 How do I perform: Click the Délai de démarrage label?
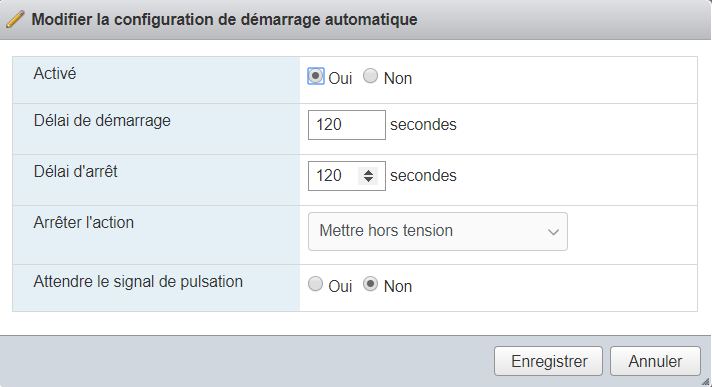click(x=102, y=121)
